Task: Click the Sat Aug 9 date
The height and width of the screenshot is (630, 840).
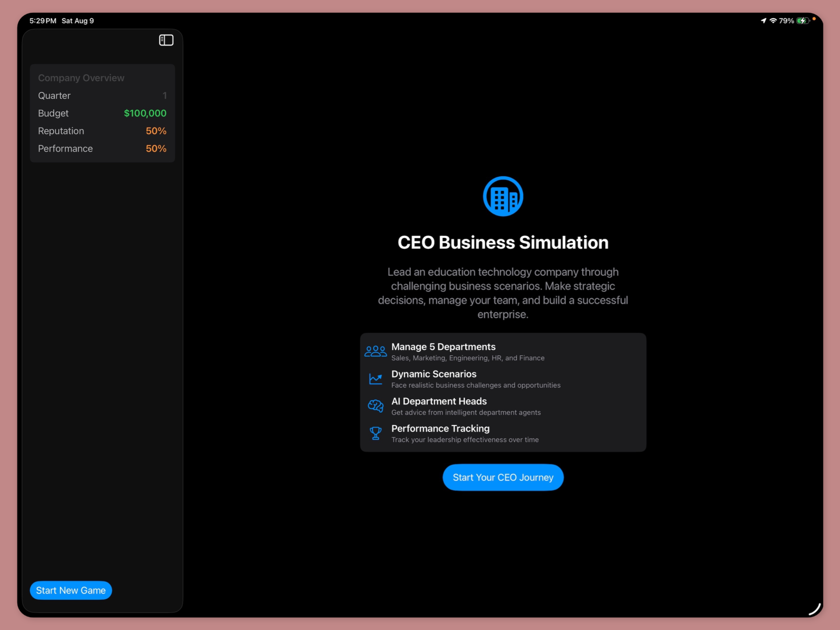Action: [78, 21]
